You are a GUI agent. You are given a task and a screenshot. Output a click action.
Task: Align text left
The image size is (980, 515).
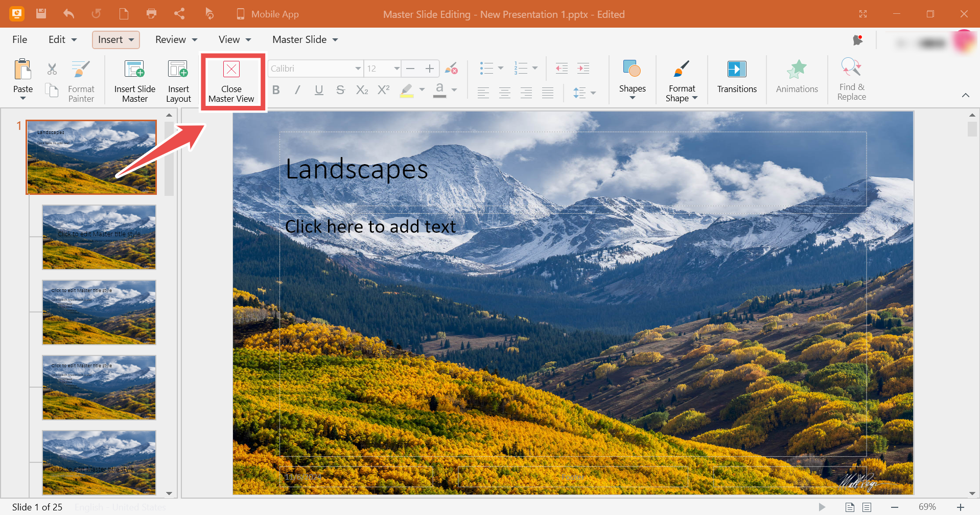tap(483, 93)
